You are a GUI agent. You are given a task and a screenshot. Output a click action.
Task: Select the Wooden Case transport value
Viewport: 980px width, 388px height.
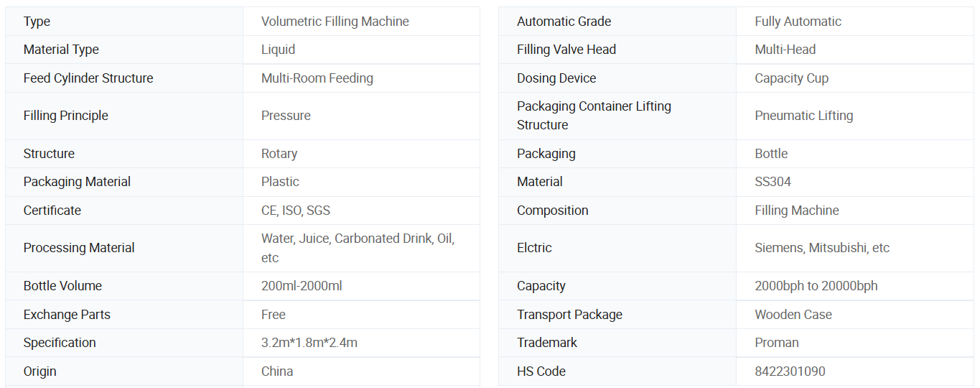793,315
